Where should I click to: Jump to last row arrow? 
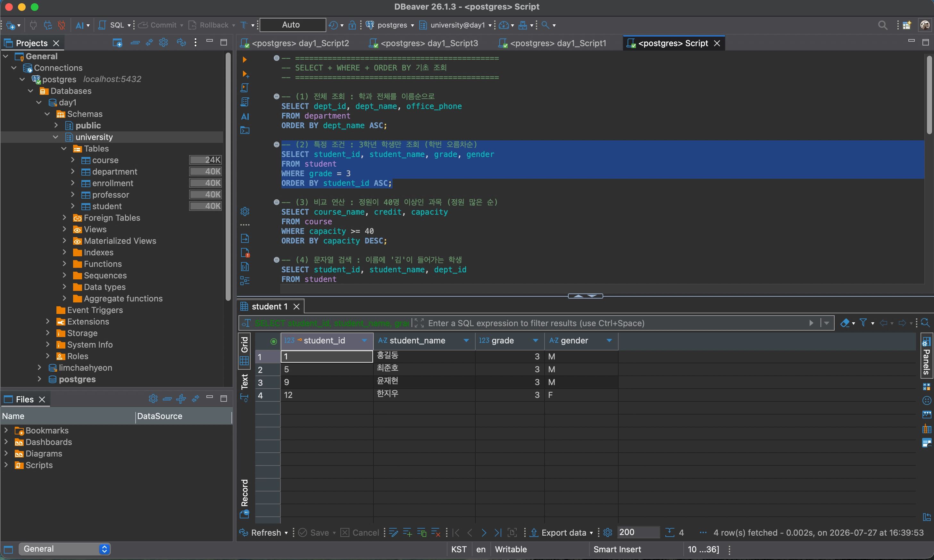[498, 532]
